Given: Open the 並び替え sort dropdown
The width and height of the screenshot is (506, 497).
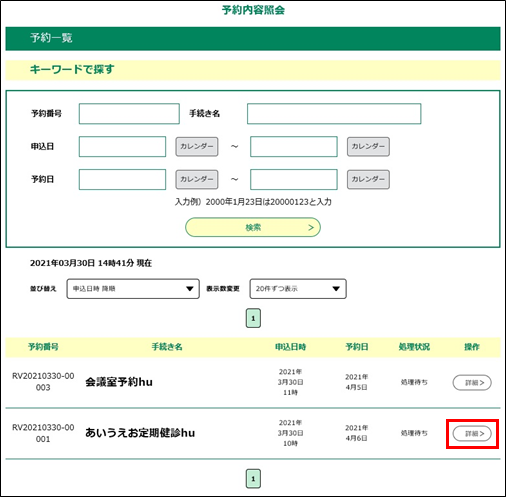Looking at the screenshot, I should pyautogui.click(x=133, y=289).
